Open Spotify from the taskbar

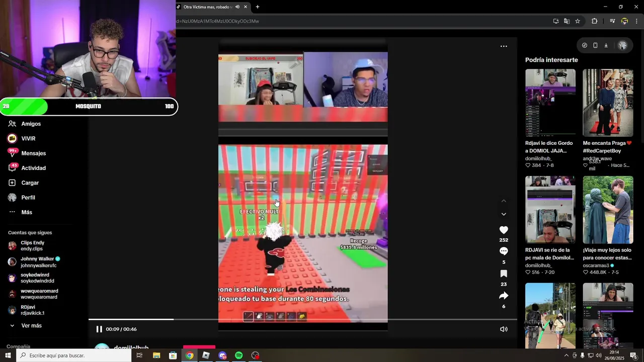[238, 355]
